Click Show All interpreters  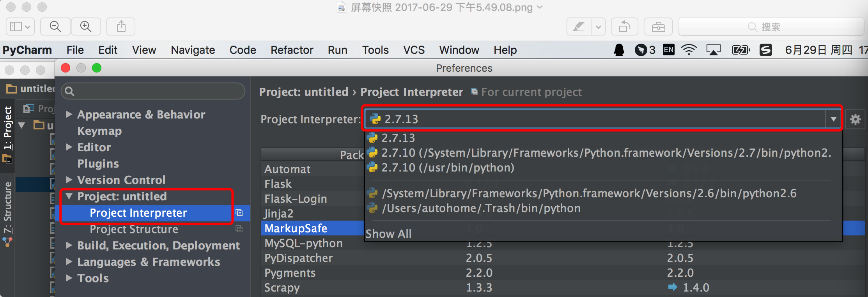pyautogui.click(x=388, y=233)
